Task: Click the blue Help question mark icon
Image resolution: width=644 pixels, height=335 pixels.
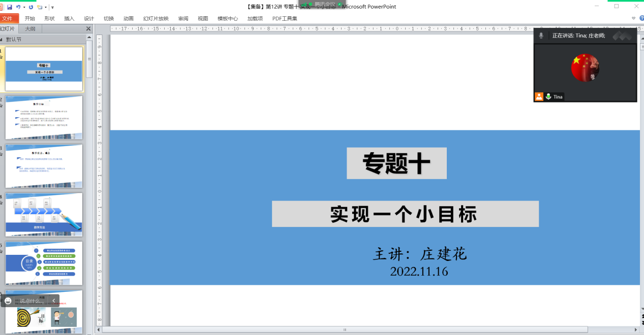Action: coord(641,18)
